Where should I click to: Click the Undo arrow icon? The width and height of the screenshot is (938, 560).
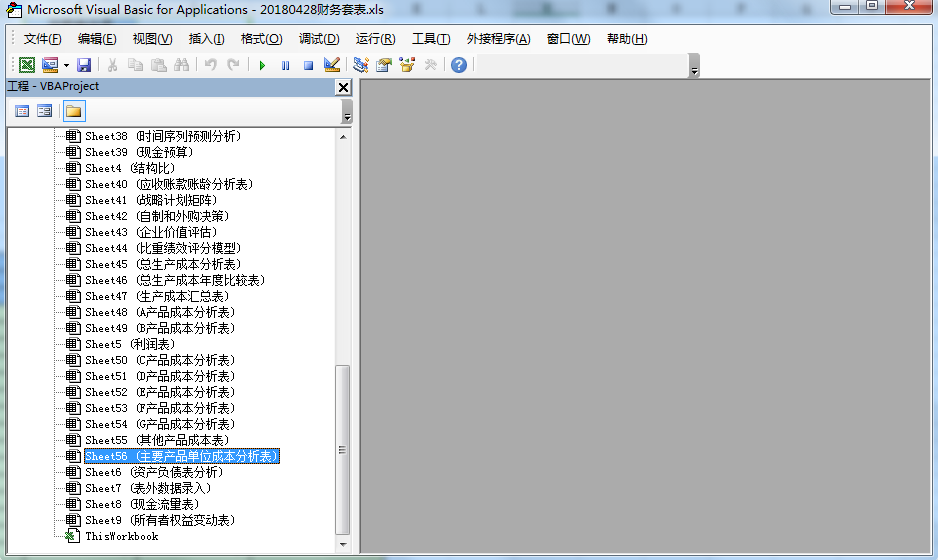pyautogui.click(x=210, y=65)
